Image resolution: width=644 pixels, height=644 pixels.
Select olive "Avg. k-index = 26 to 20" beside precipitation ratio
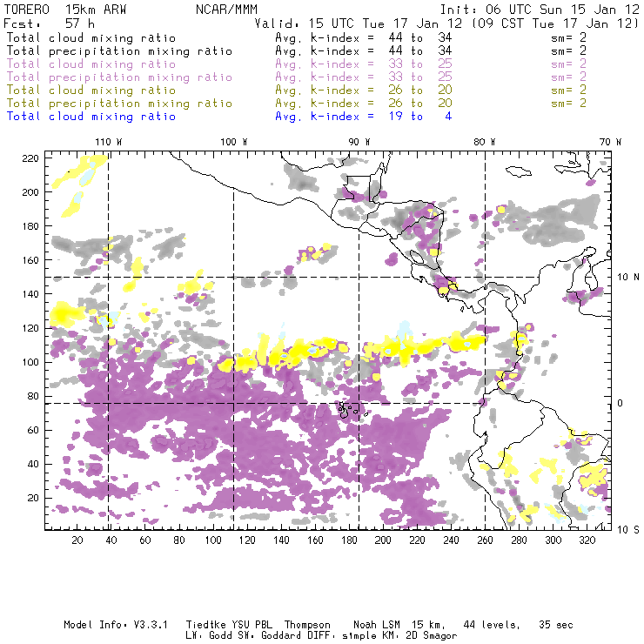[x=364, y=104]
